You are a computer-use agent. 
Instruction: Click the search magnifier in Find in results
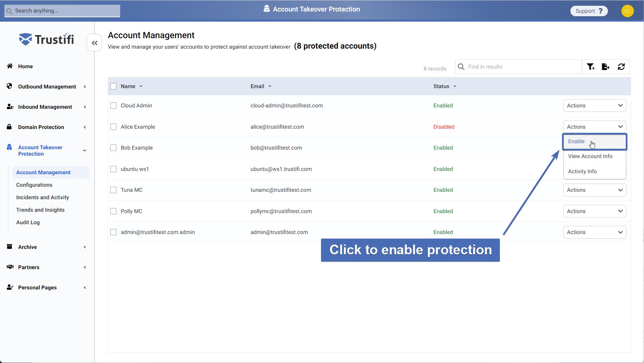pyautogui.click(x=461, y=67)
